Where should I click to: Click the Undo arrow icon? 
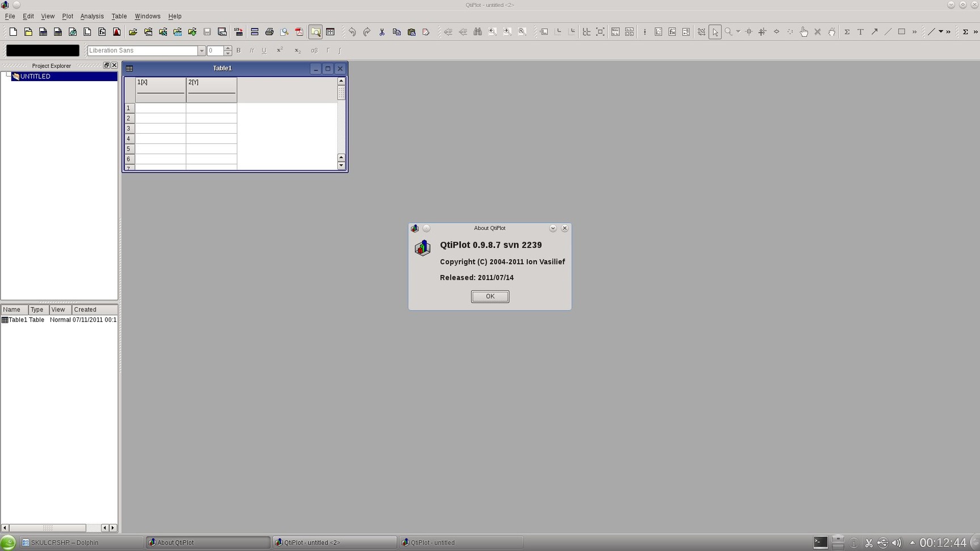point(352,32)
